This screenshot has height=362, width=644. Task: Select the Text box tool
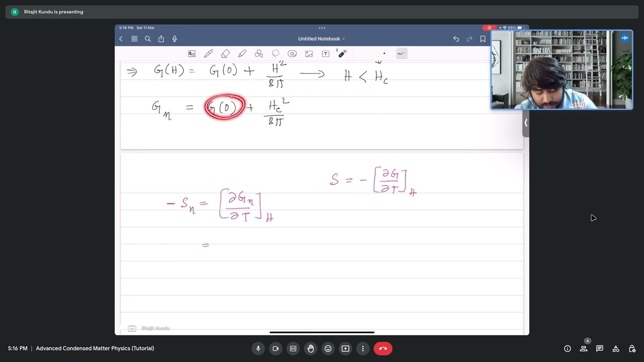(326, 54)
